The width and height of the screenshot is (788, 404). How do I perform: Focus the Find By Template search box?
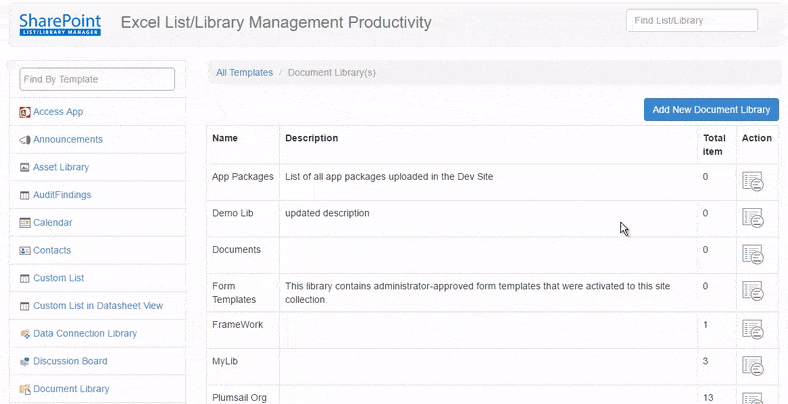(x=97, y=79)
